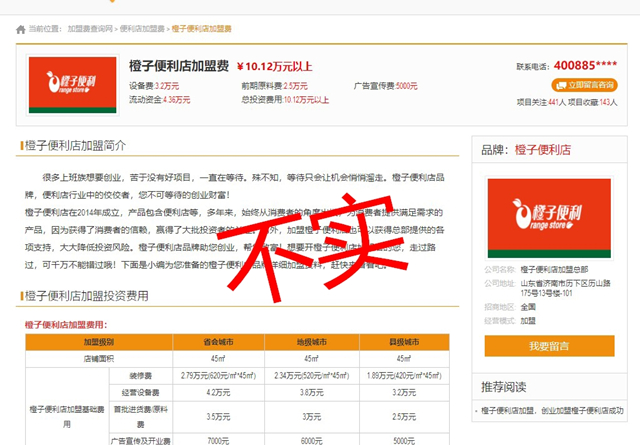This screenshot has height=445, width=640.
Task: Click the 前期原料费:2.5万元 text
Action: click(x=275, y=86)
